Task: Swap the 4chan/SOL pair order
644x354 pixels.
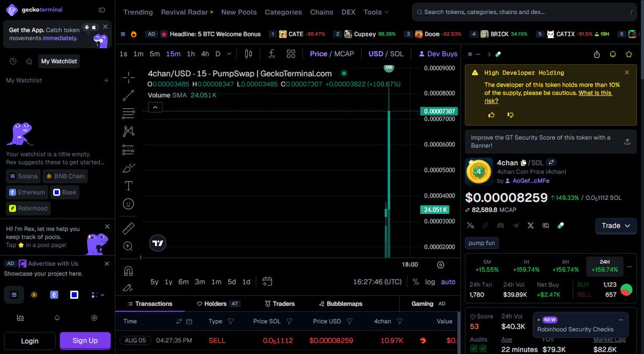Action: [551, 163]
